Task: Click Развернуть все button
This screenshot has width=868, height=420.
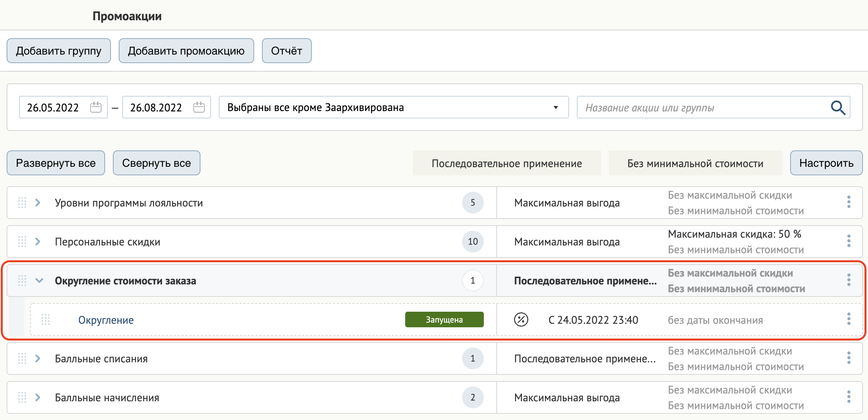Action: coord(56,163)
